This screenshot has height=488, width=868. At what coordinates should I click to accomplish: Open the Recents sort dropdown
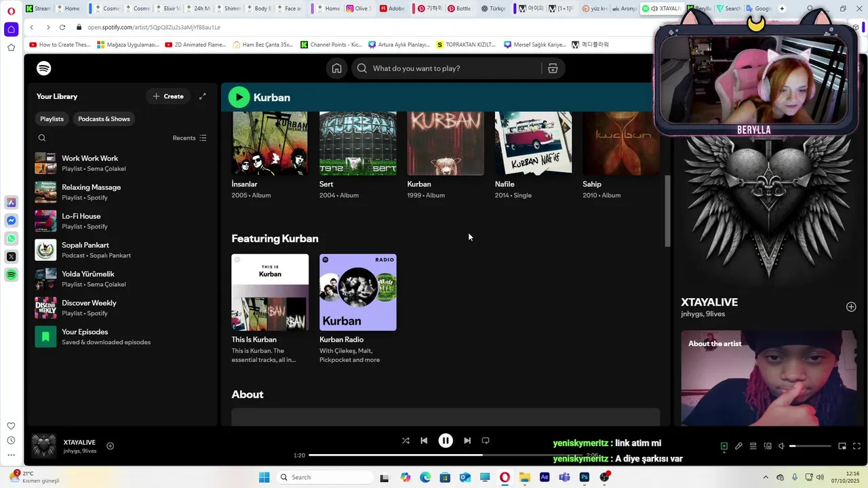pos(189,138)
